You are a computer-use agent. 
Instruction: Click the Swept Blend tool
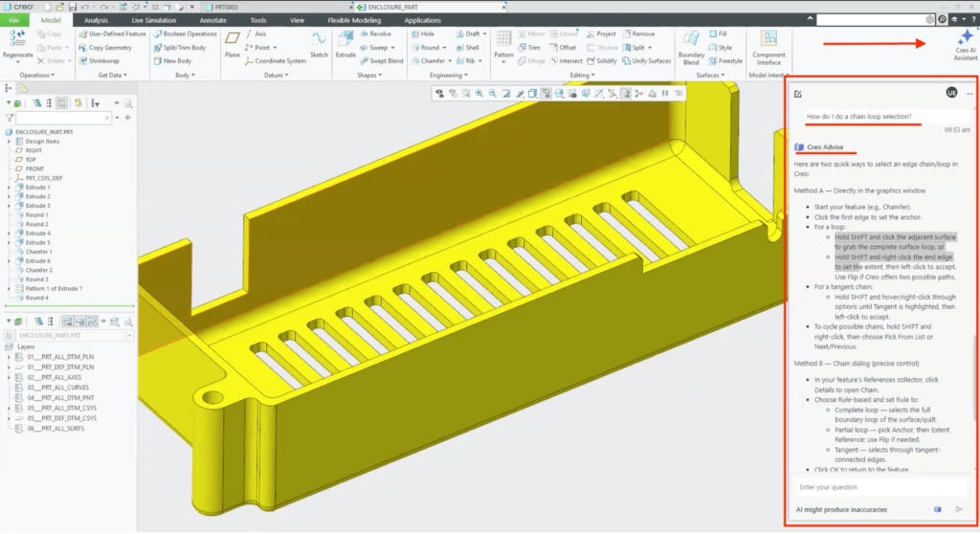pos(381,61)
